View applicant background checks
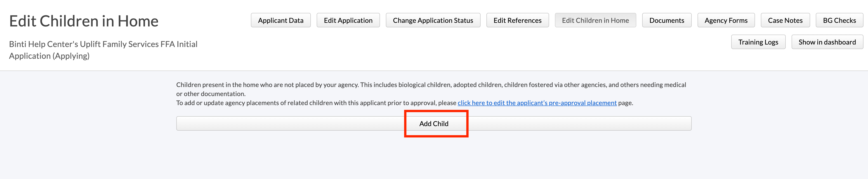This screenshot has height=179, width=868. 839,20
